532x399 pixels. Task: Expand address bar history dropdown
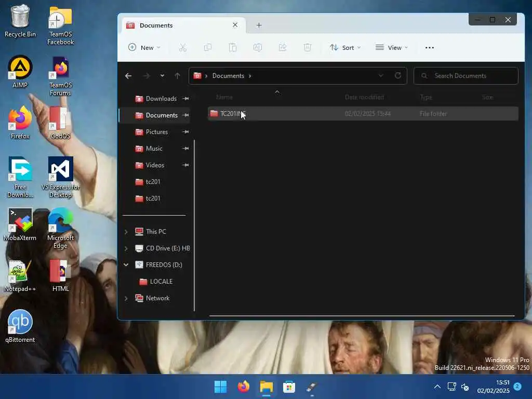tap(381, 75)
